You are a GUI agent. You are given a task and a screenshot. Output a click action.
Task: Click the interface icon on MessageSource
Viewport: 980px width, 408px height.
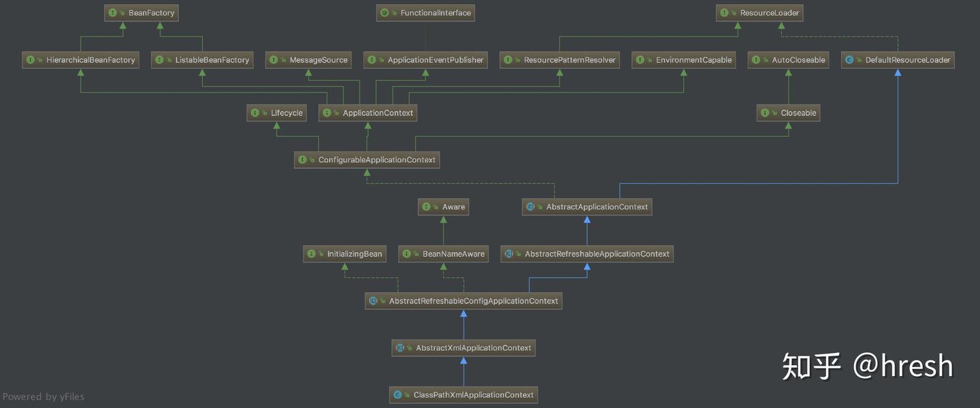[x=274, y=60]
